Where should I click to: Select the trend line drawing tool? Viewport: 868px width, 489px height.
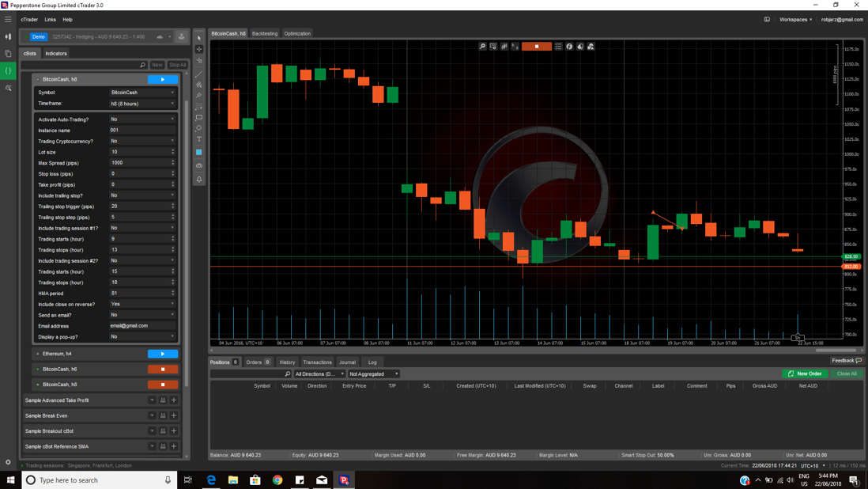point(199,74)
